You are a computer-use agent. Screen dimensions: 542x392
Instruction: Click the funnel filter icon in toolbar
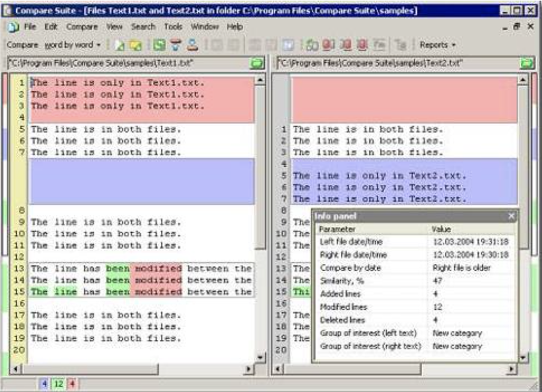[176, 45]
